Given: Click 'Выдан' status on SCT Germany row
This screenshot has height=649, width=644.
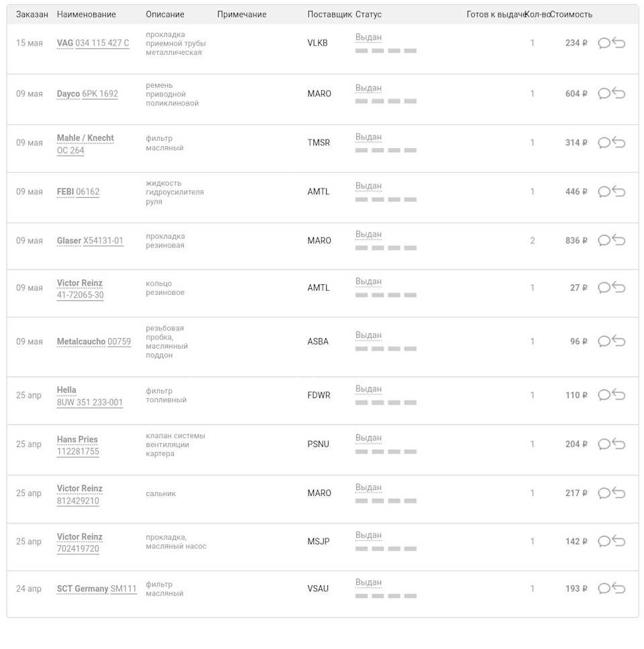Looking at the screenshot, I should [368, 583].
